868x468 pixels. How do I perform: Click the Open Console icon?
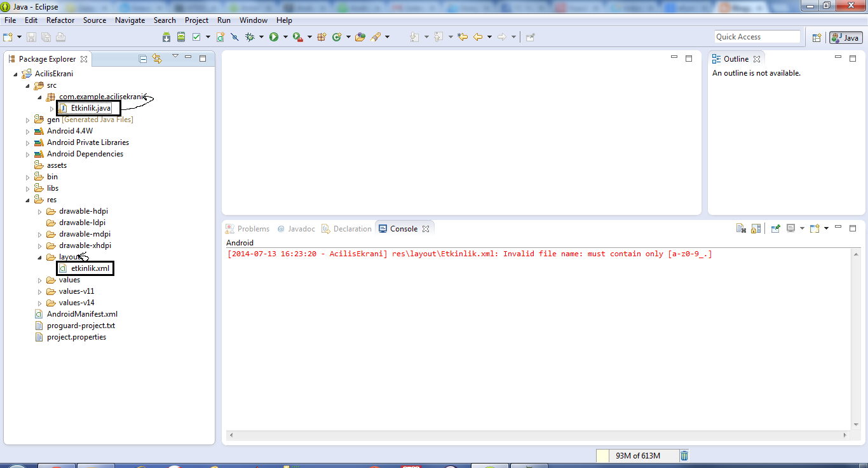815,229
